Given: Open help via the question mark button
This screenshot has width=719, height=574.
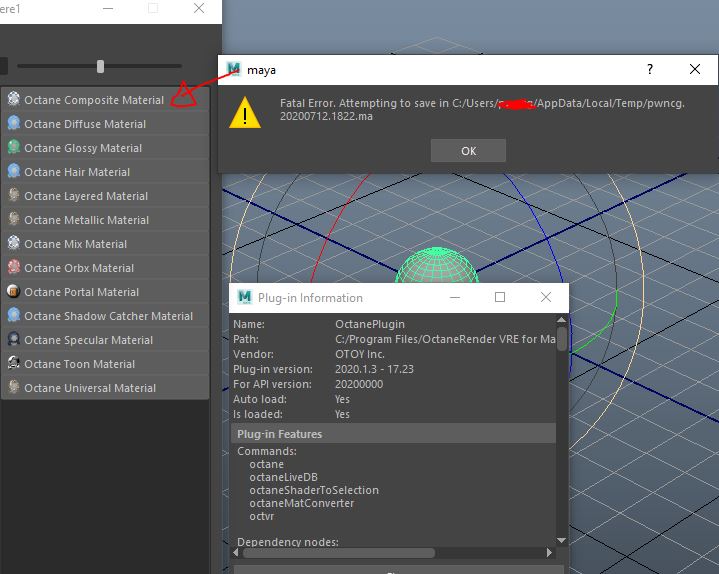Looking at the screenshot, I should coord(650,69).
